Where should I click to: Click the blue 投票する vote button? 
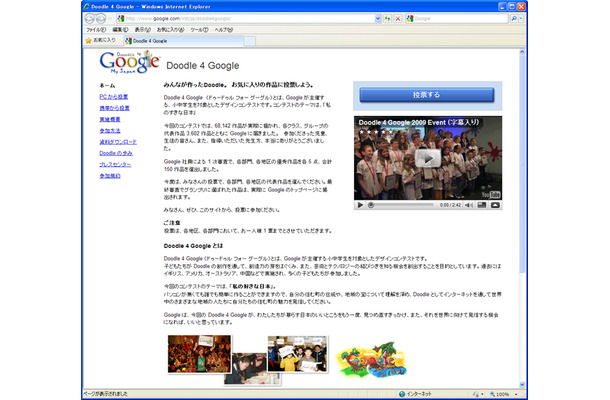(x=427, y=95)
